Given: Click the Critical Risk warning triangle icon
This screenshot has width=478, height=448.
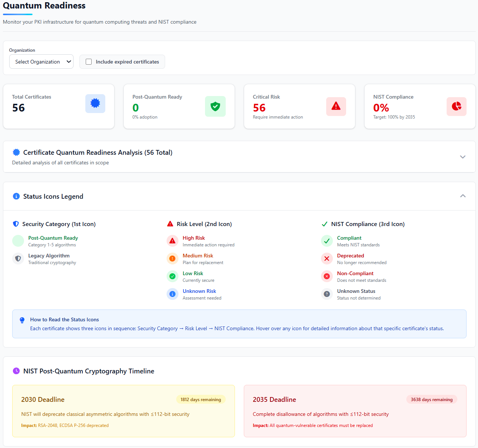Looking at the screenshot, I should pyautogui.click(x=336, y=106).
